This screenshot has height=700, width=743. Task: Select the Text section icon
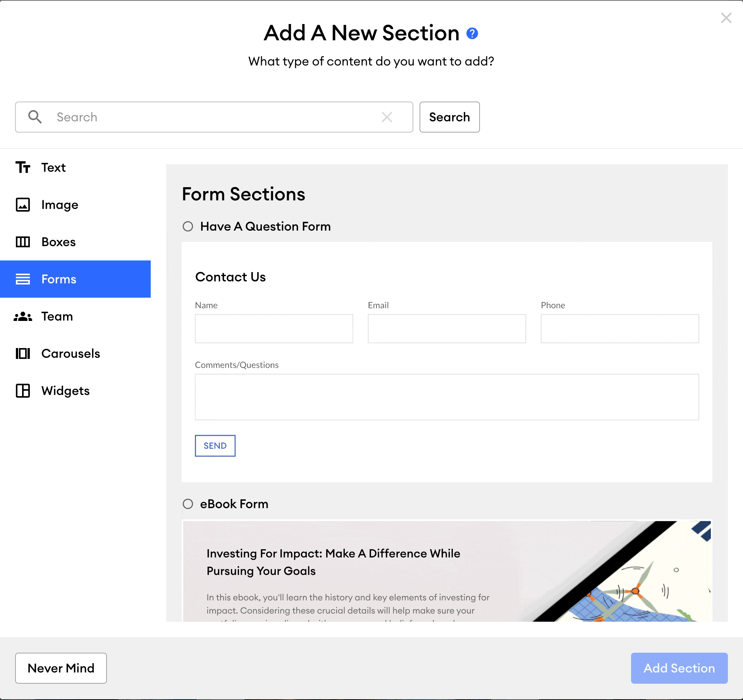point(22,167)
